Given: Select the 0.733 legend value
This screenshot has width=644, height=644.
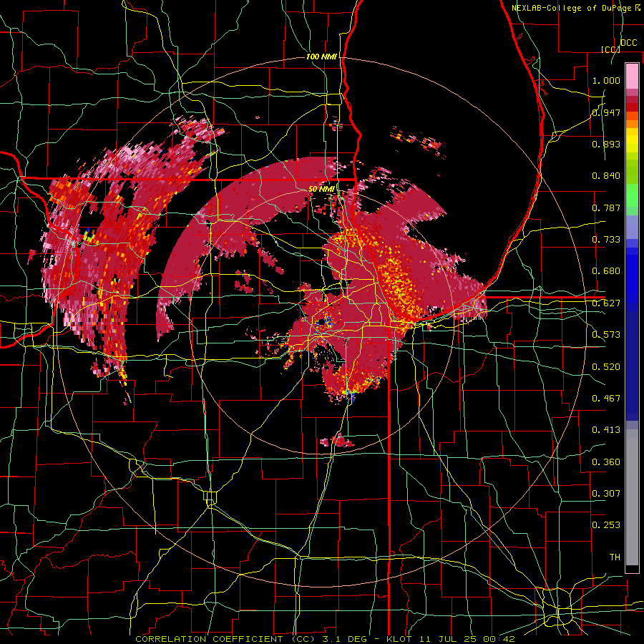Looking at the screenshot, I should [606, 240].
